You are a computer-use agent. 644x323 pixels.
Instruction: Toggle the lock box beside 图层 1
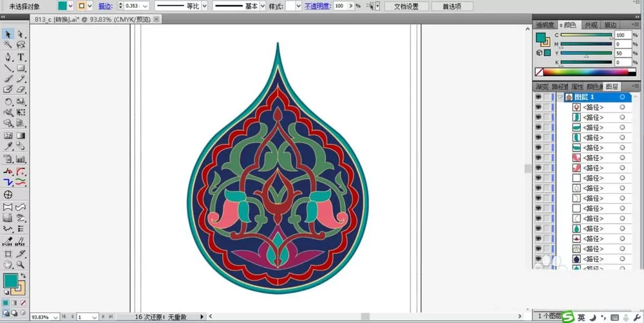pyautogui.click(x=546, y=97)
